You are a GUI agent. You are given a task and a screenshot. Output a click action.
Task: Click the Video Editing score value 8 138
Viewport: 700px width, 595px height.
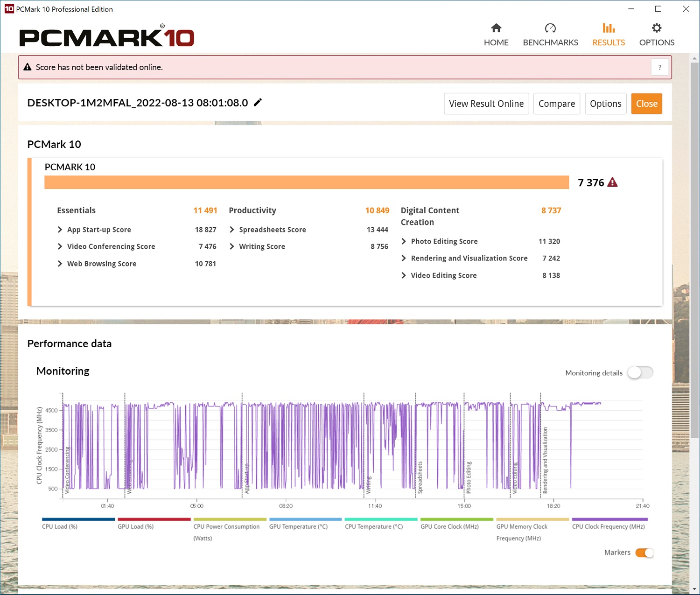(x=551, y=275)
